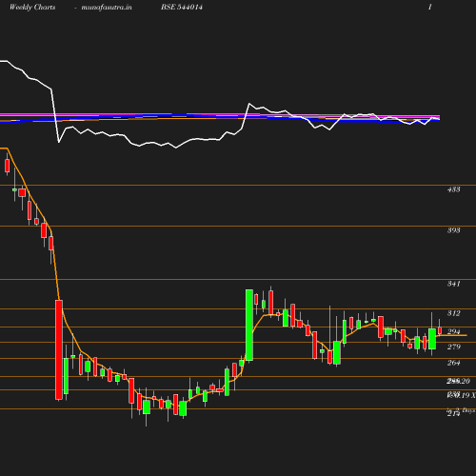
Task: Click the 393 price level label
Action: 453,230
